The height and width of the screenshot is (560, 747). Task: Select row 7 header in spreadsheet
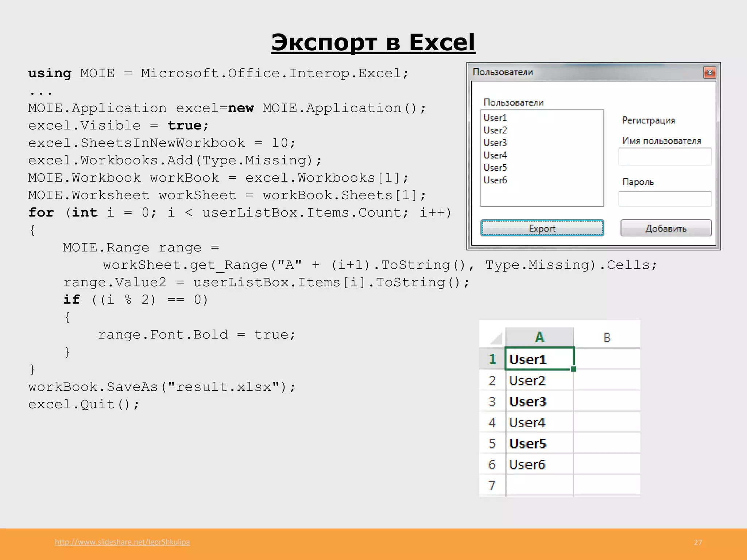click(x=492, y=485)
